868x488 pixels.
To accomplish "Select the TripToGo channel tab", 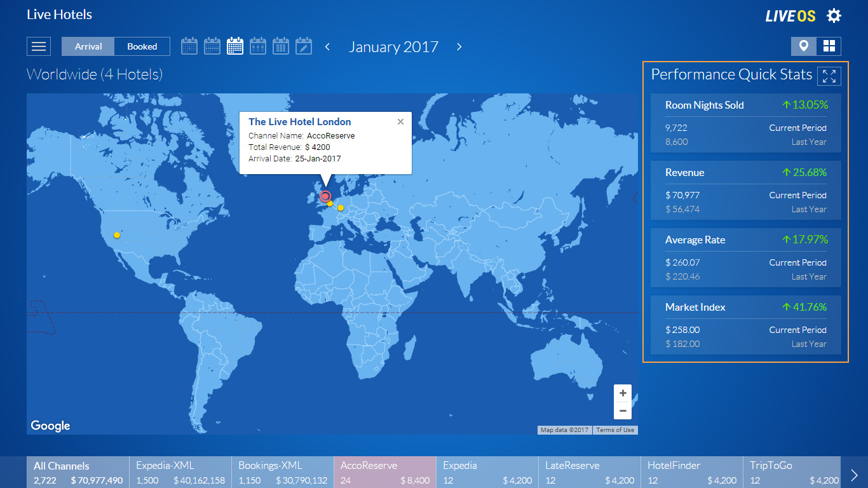I will [792, 472].
